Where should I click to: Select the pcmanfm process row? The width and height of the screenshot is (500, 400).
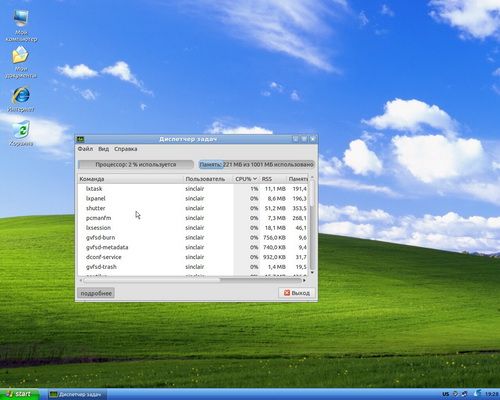193,218
